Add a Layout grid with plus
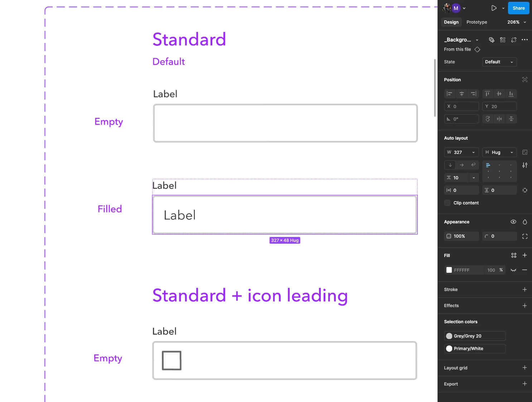This screenshot has height=402, width=532. [525, 368]
